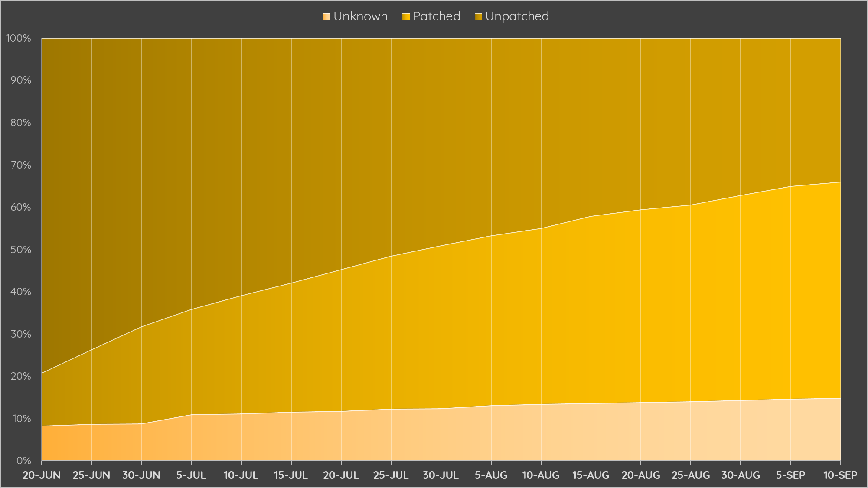Click the 50% y-axis label
The height and width of the screenshot is (488, 868).
point(21,250)
